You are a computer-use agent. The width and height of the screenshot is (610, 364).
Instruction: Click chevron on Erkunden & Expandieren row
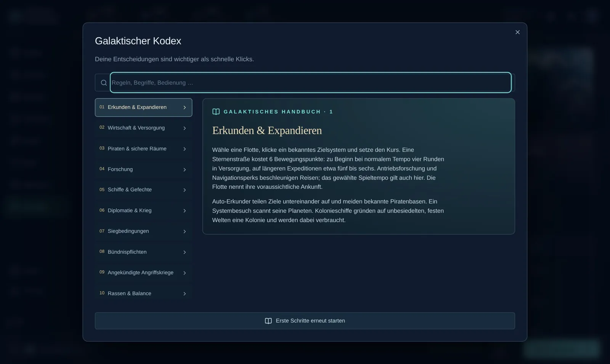[x=185, y=108]
